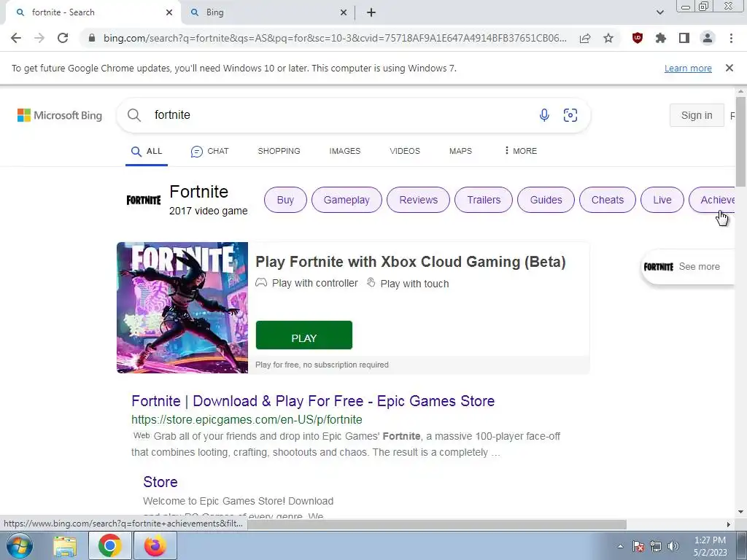Go back using the browser back arrow
Screen dimensions: 747x560
(16, 38)
